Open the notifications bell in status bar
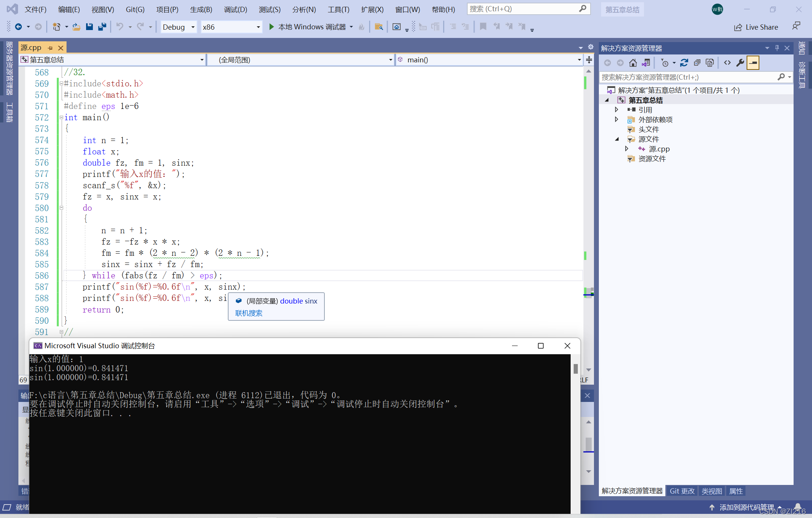The width and height of the screenshot is (812, 518). [798, 507]
